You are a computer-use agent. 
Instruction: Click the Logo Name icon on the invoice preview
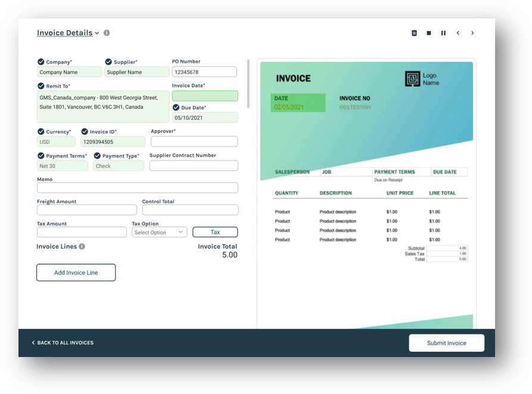coord(413,78)
